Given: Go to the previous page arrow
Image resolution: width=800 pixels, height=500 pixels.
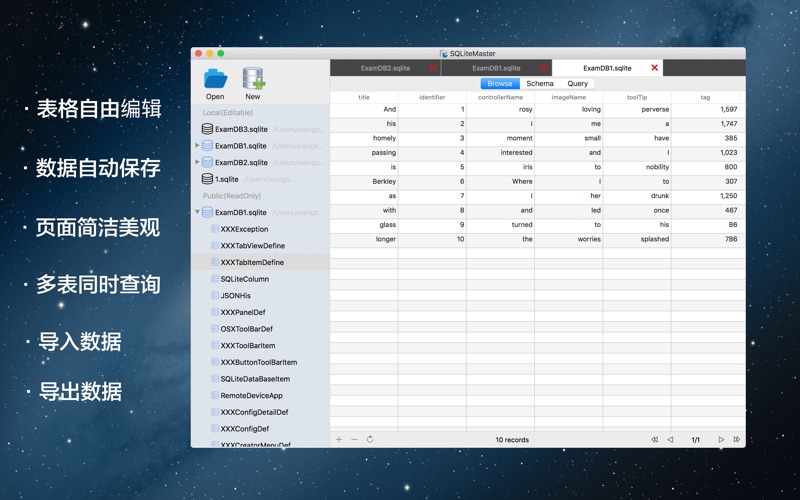Looking at the screenshot, I should coord(670,439).
